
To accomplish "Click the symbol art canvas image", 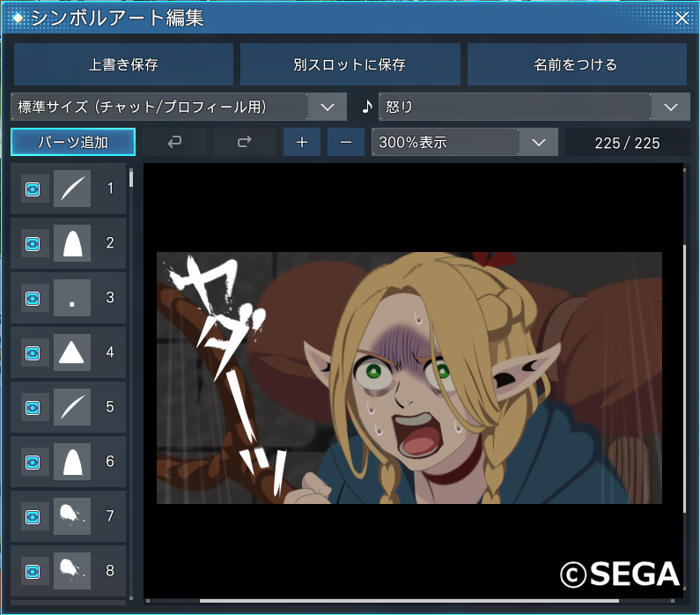I will (409, 378).
